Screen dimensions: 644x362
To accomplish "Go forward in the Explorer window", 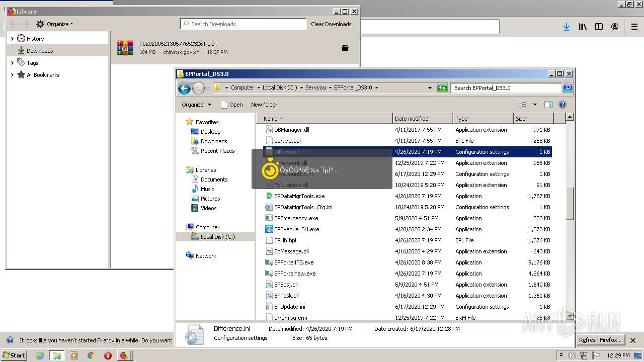I will (198, 88).
